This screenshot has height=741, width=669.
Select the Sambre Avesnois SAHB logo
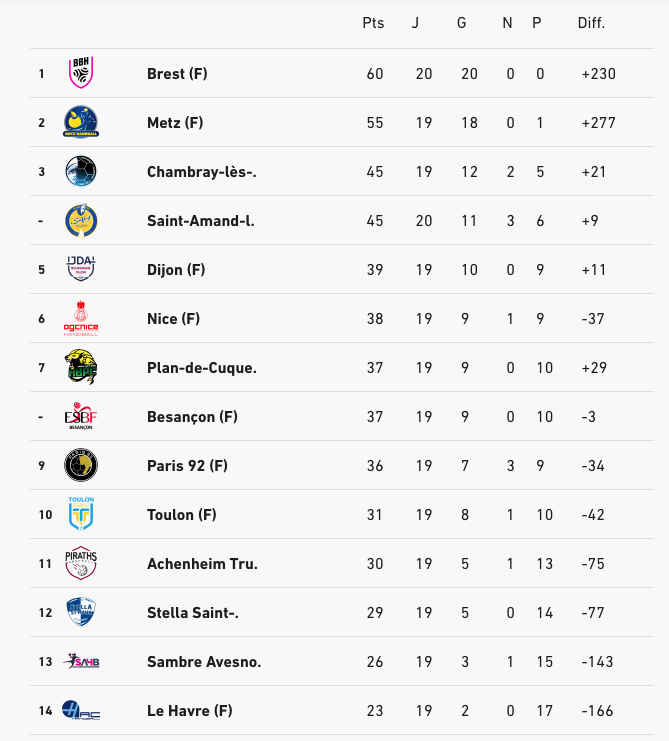[x=81, y=661]
